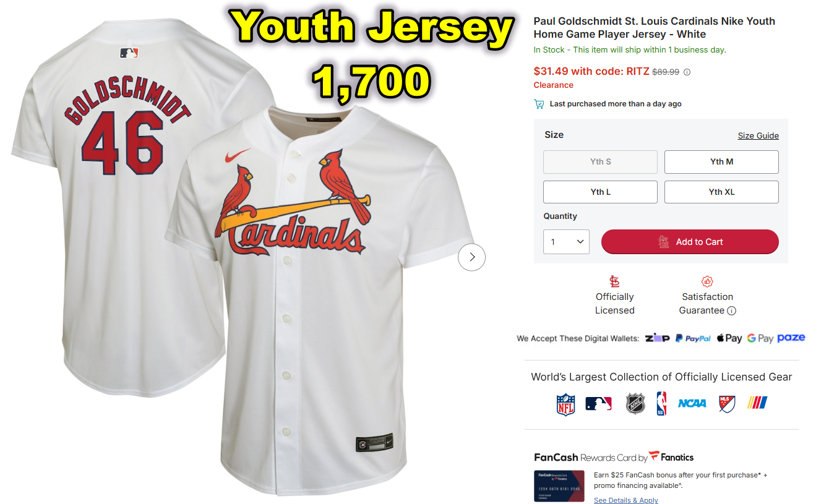Select the Yth L size option
The height and width of the screenshot is (504, 829).
(x=600, y=192)
